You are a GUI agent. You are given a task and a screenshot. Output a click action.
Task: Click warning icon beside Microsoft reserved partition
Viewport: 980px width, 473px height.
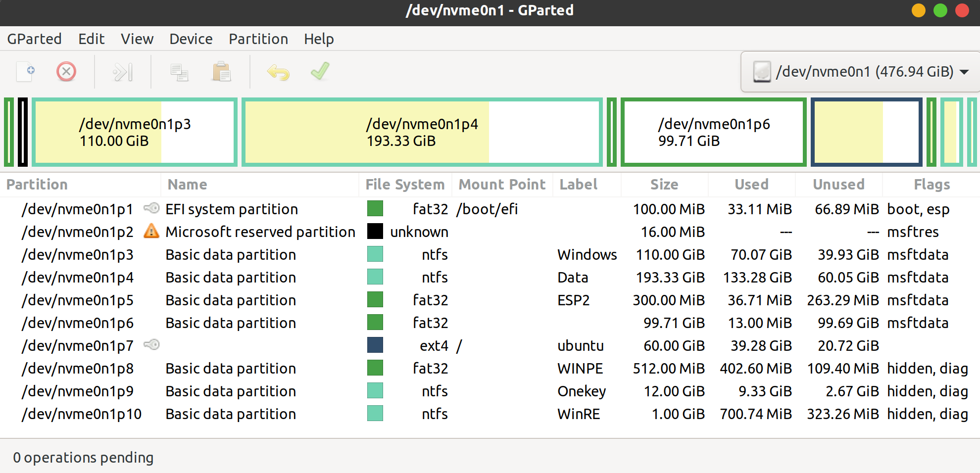pos(151,231)
